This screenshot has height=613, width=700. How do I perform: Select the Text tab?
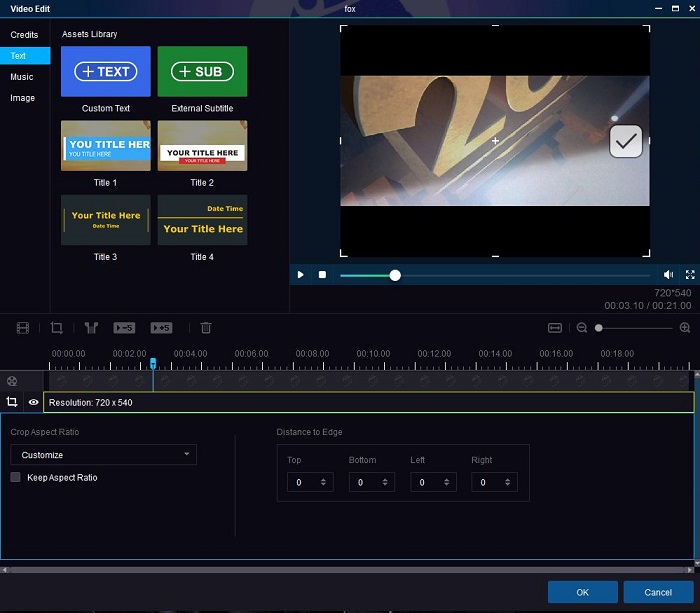(x=25, y=56)
